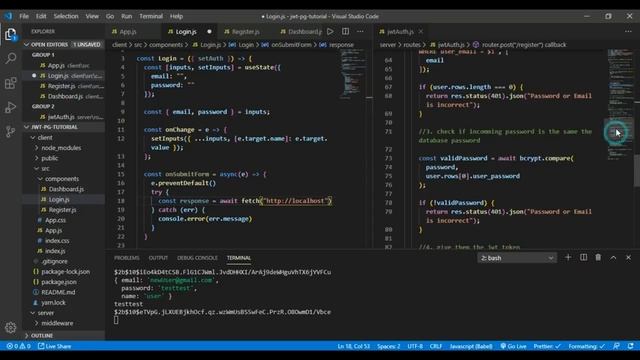The width and height of the screenshot is (640, 360).
Task: Select terminal from 2: bash dropdown
Action: pos(517,258)
